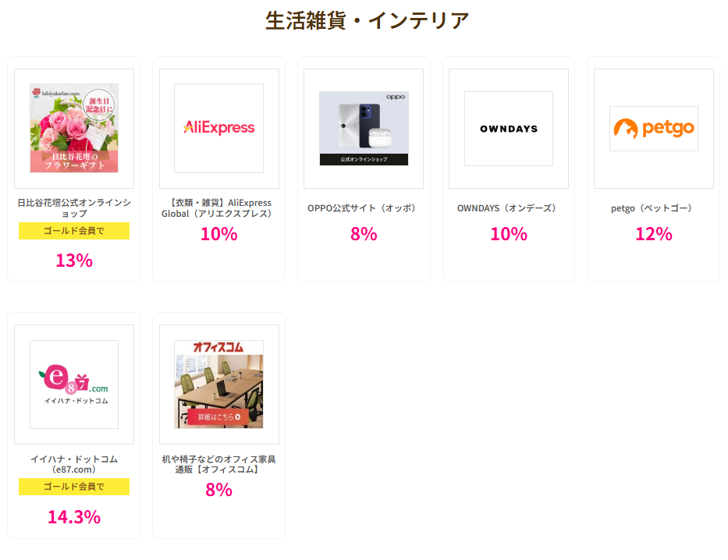This screenshot has height=560, width=728.
Task: Open the AliExpress logo
Action: [x=219, y=128]
